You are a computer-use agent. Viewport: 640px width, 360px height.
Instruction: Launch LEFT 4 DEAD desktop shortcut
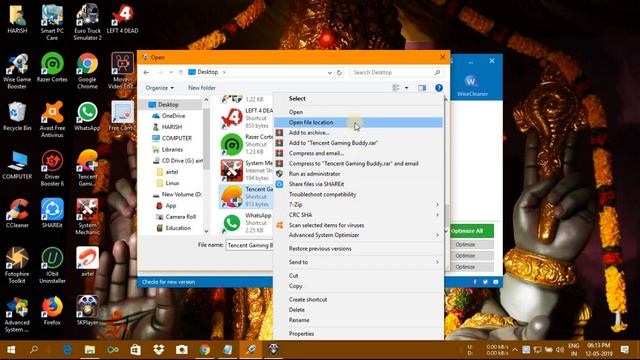point(122,19)
